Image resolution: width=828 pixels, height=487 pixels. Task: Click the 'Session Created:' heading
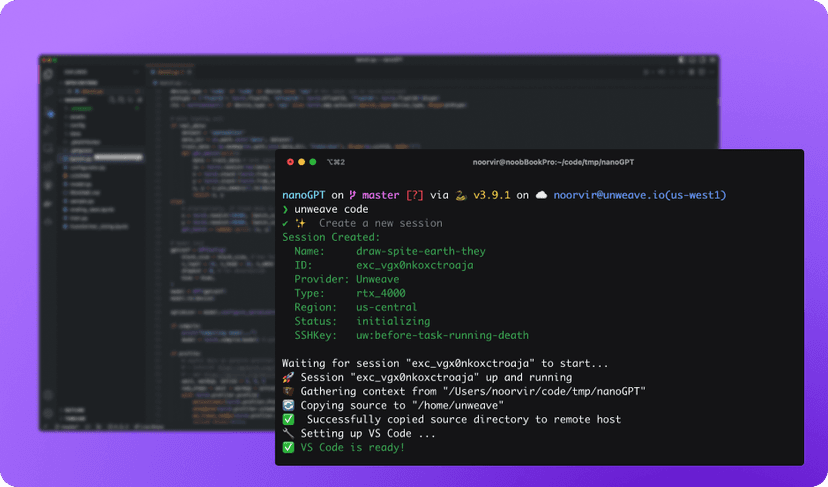(331, 237)
